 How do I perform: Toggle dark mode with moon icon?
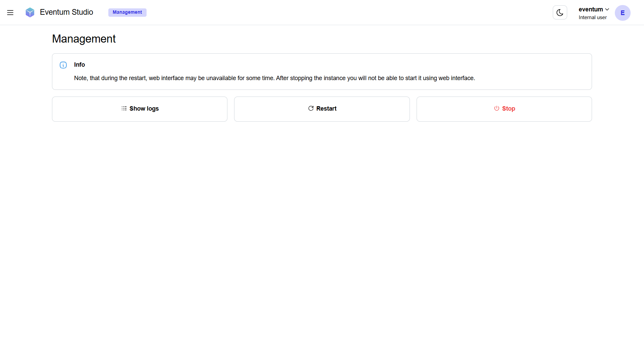(x=560, y=13)
